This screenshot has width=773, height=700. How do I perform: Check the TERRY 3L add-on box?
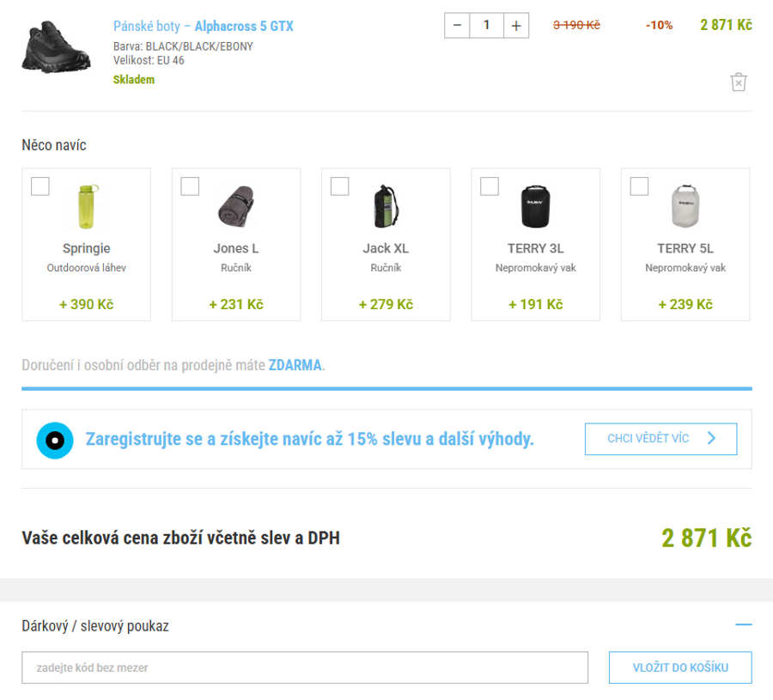click(490, 186)
